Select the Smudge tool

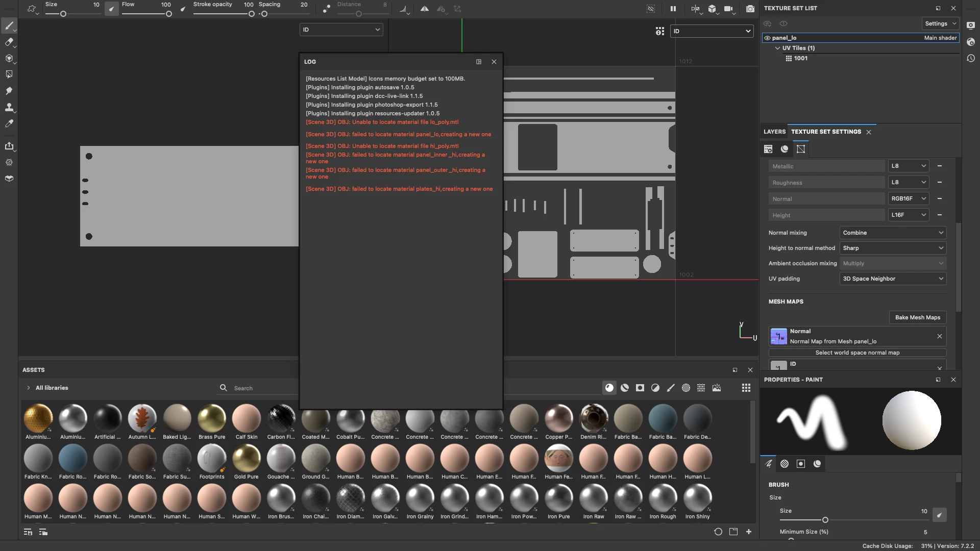tap(9, 91)
